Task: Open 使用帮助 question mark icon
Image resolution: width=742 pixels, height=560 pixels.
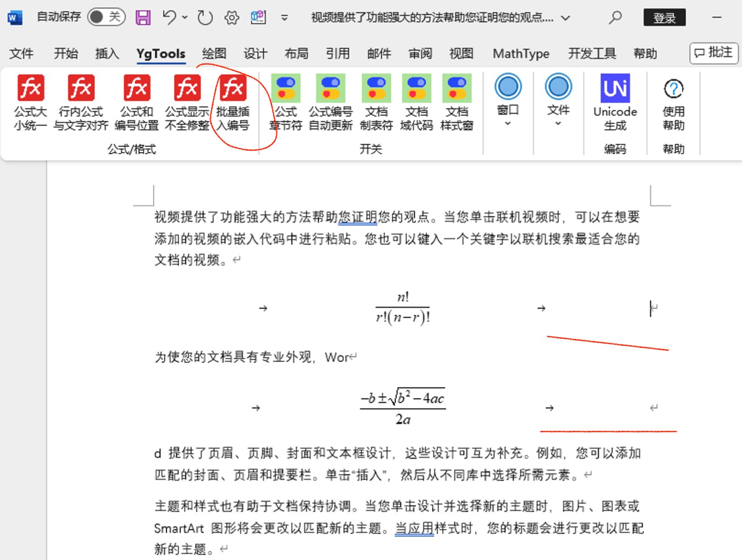Action: point(673,104)
